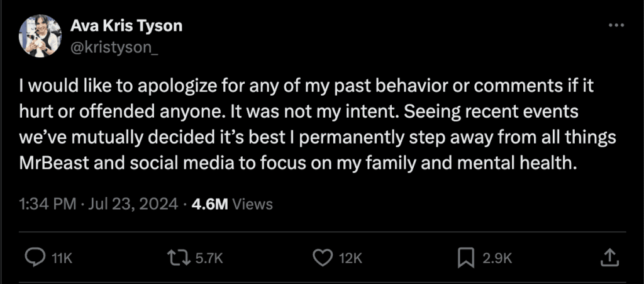This screenshot has width=644, height=284.
Task: Click the repost arrows icon
Action: [x=176, y=256]
